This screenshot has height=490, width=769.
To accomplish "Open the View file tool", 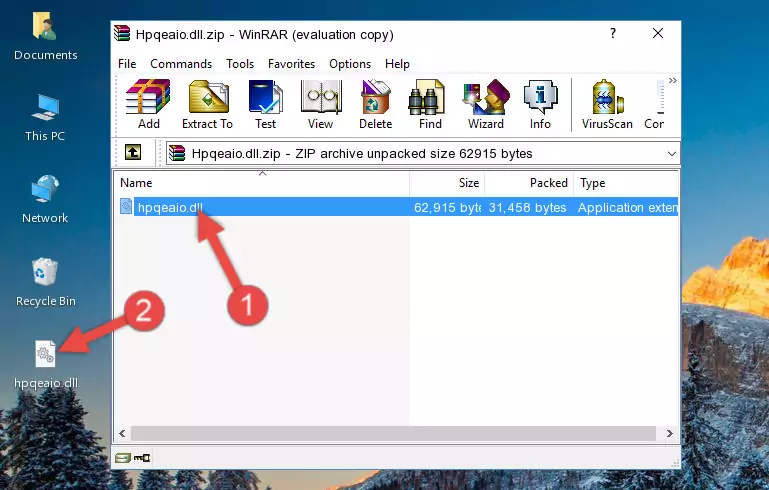I will (x=321, y=104).
